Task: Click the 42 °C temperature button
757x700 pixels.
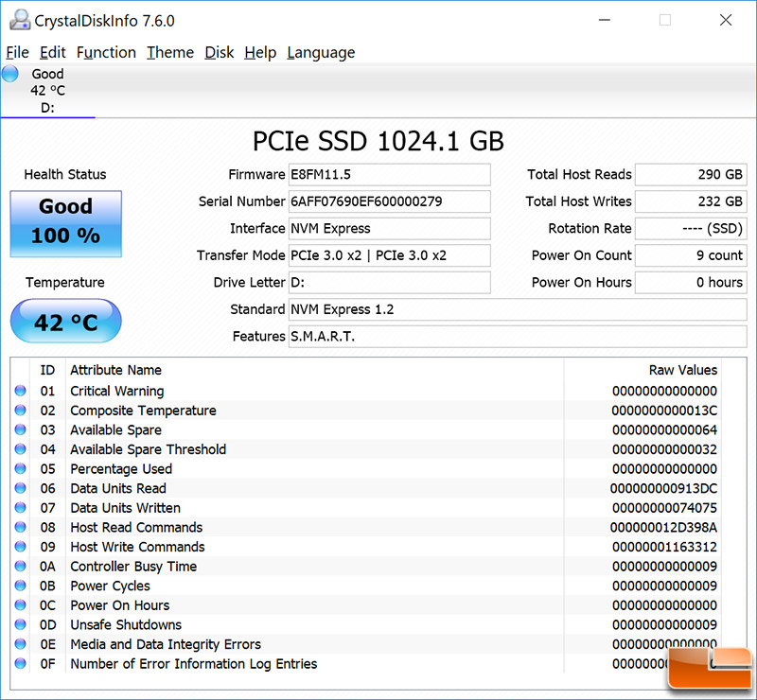Action: coord(66,322)
